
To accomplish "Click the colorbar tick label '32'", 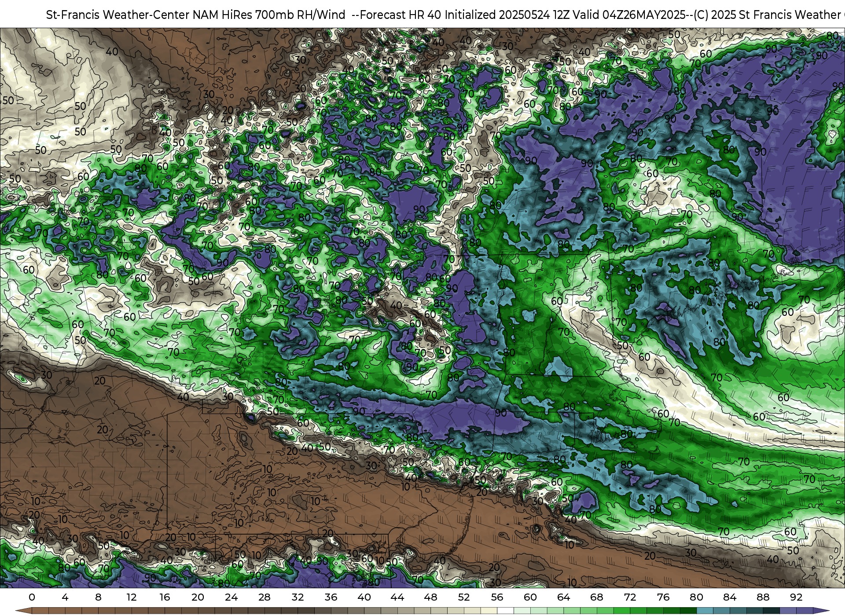I will [x=298, y=597].
